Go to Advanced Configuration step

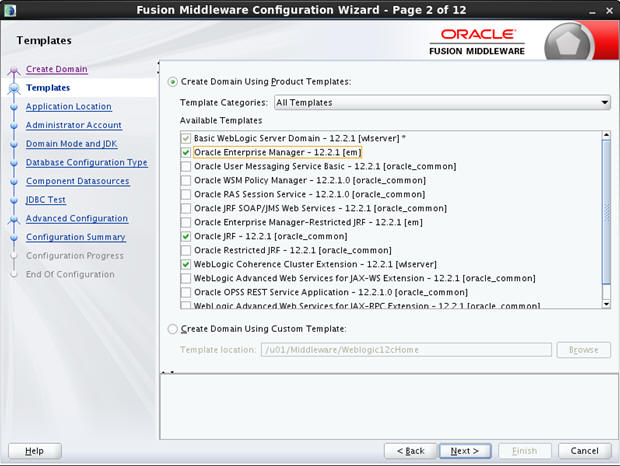[77, 219]
